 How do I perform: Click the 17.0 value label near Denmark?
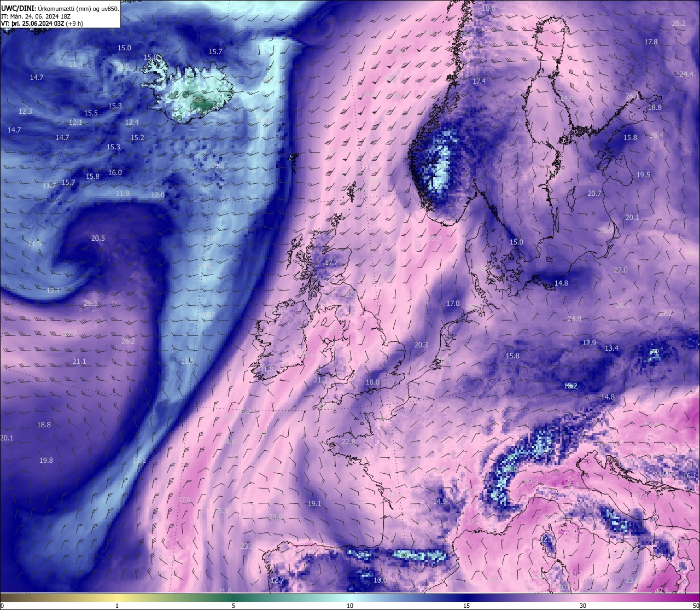453,303
